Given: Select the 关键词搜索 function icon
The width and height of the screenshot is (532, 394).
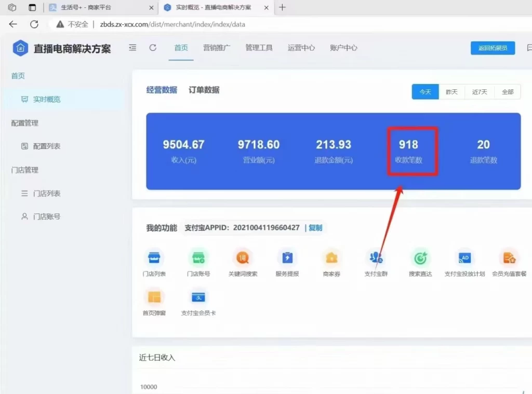Looking at the screenshot, I should pos(243,258).
